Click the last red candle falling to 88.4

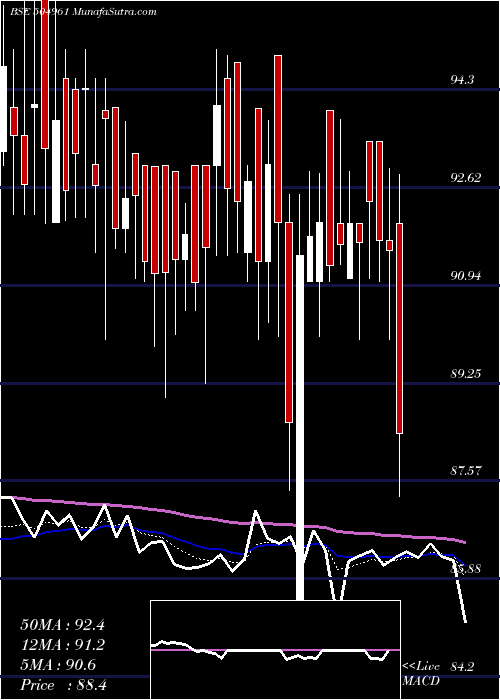(x=399, y=328)
